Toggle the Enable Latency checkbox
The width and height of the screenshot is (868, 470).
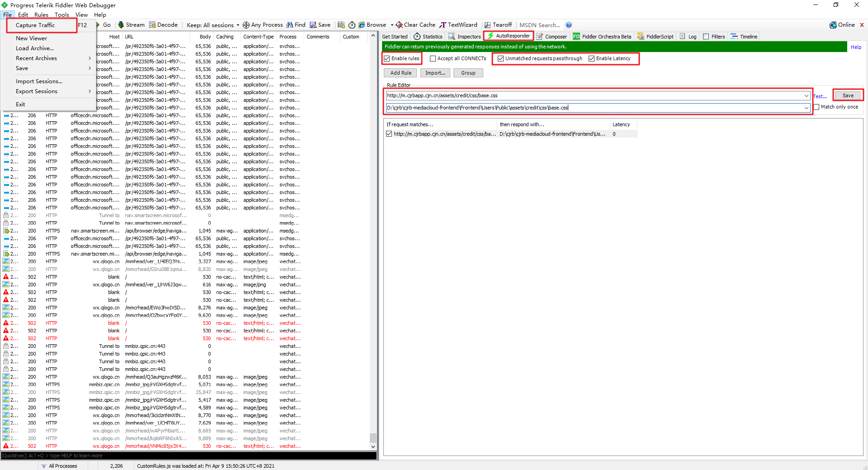(591, 58)
